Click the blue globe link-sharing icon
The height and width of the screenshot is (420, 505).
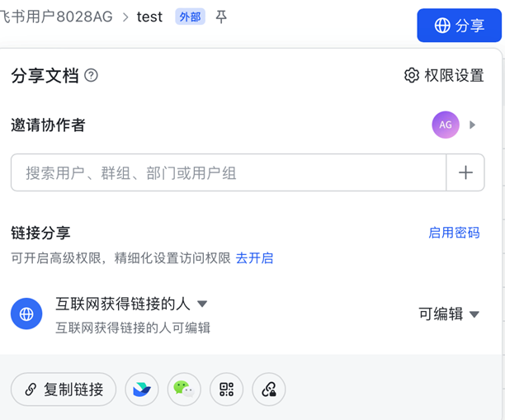[x=26, y=314]
